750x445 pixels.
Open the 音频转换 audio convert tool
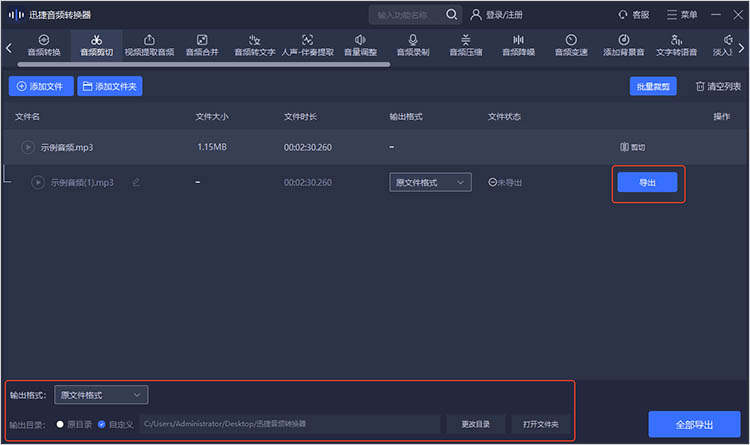pyautogui.click(x=44, y=45)
